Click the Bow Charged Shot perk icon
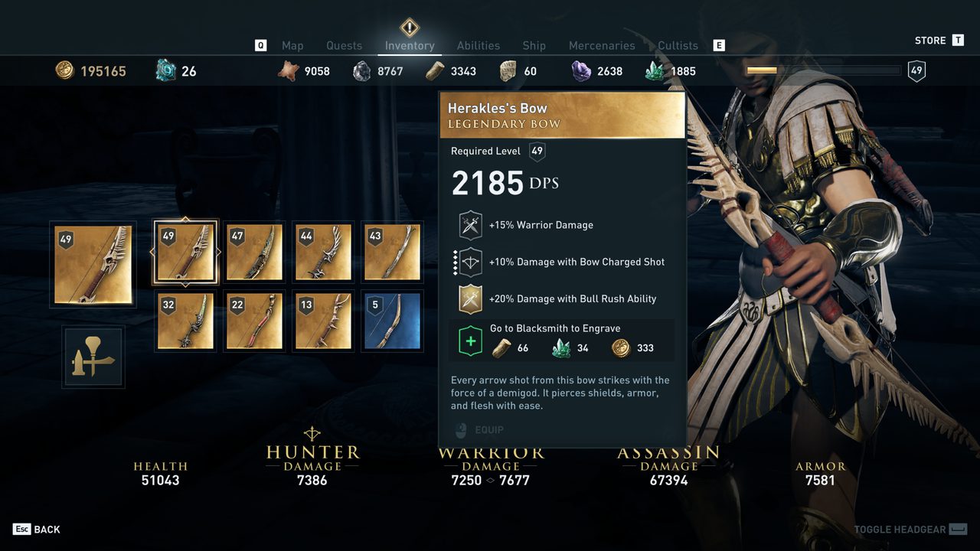980x551 pixels. click(x=470, y=262)
